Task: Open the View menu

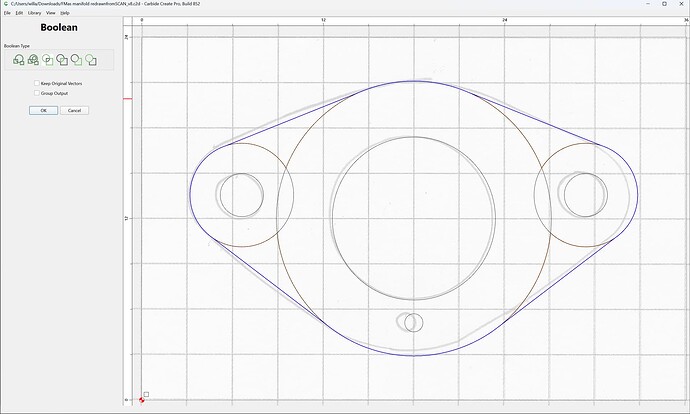Action: 51,13
